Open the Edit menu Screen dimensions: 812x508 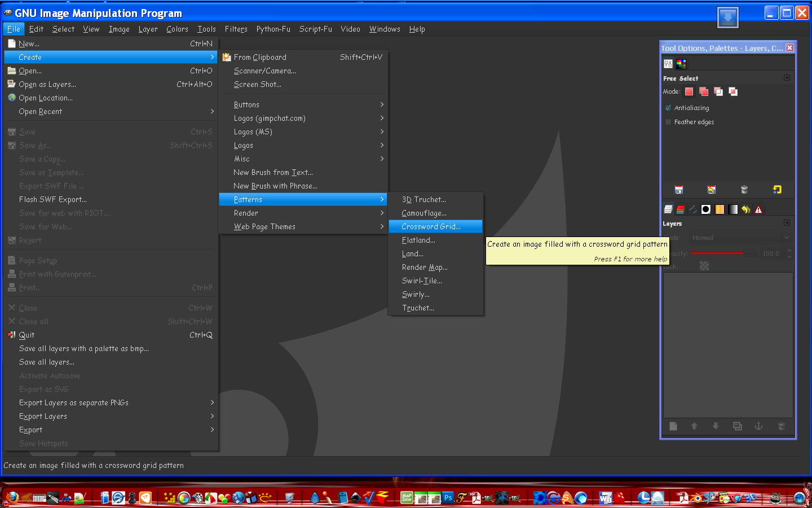click(36, 29)
